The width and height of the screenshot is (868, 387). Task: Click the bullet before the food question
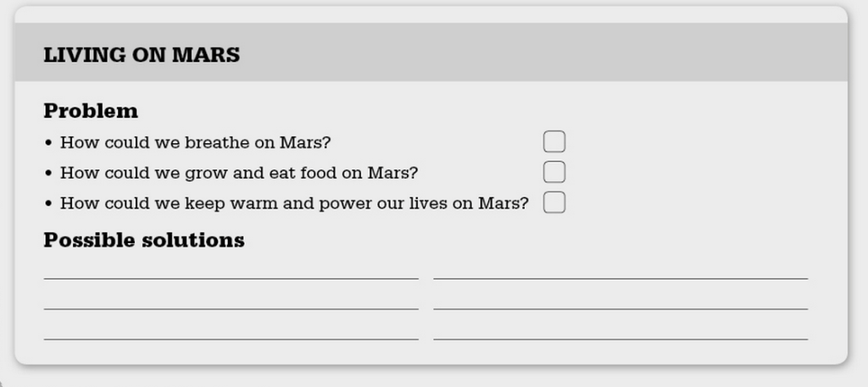tap(48, 173)
